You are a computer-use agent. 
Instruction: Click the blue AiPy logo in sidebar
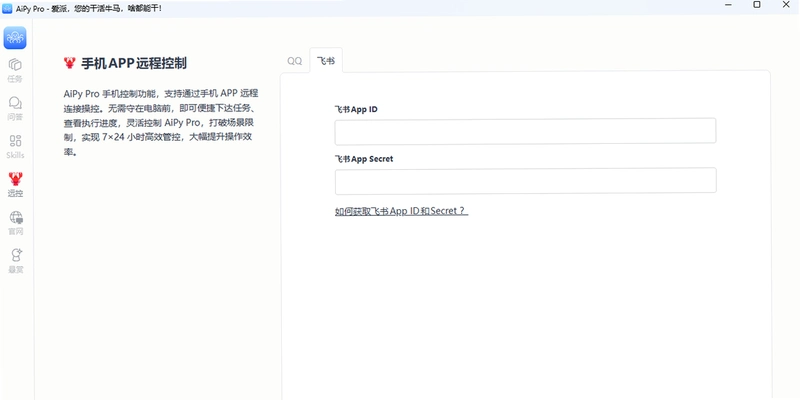tap(15, 38)
